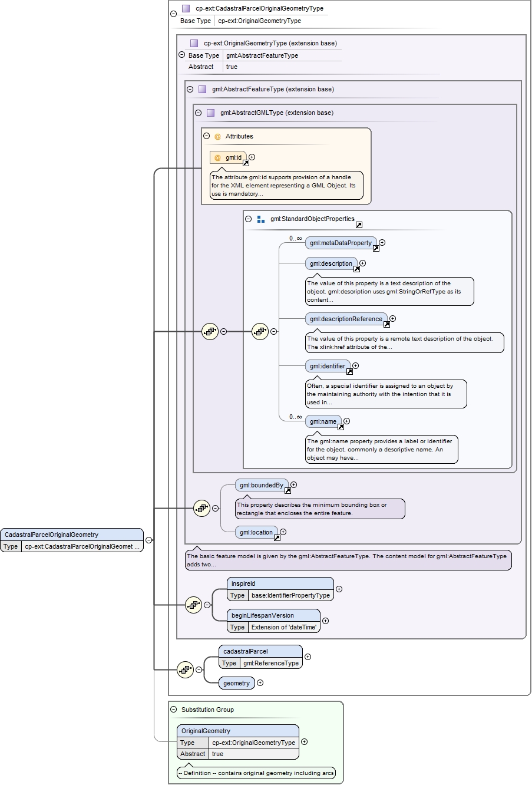Screen dimensions: 532x785
Task: Collapse the Attributes section
Action: 206,136
